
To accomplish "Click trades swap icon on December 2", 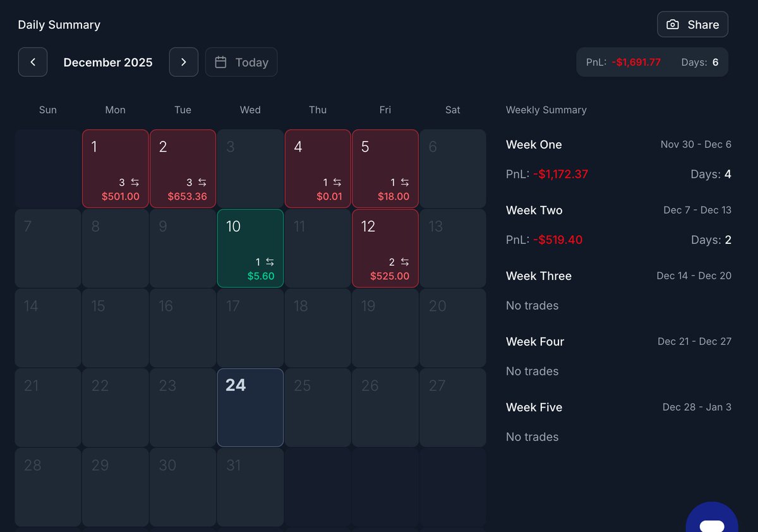I will point(202,182).
